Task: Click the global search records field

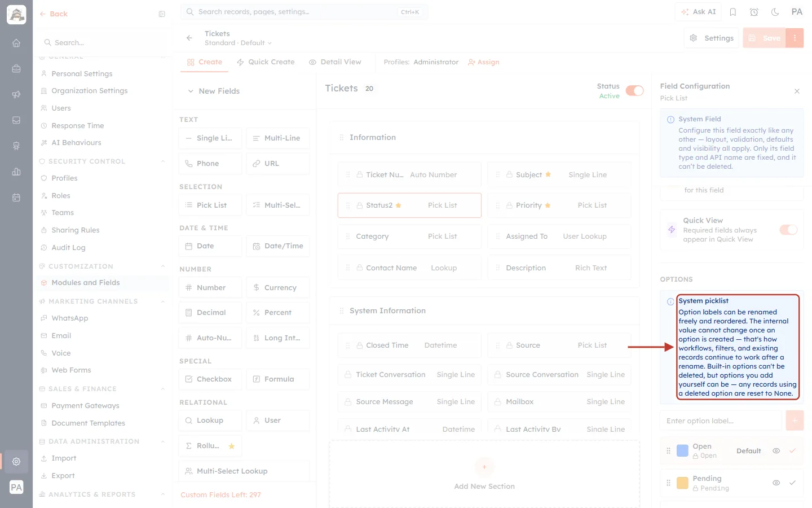Action: click(x=304, y=12)
